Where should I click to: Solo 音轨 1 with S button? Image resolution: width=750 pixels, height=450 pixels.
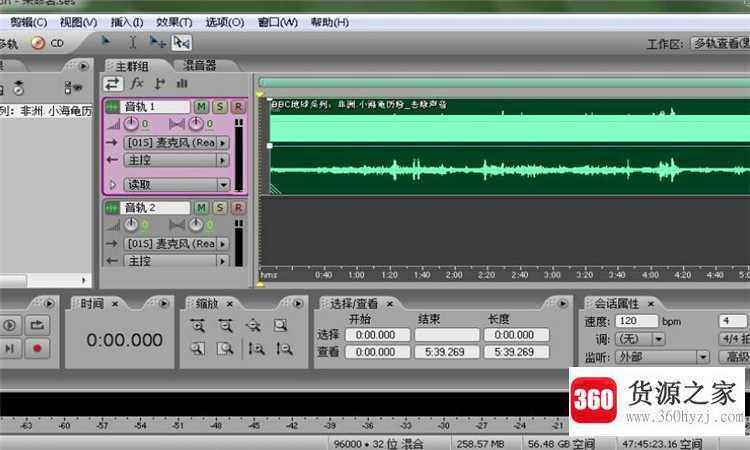220,107
